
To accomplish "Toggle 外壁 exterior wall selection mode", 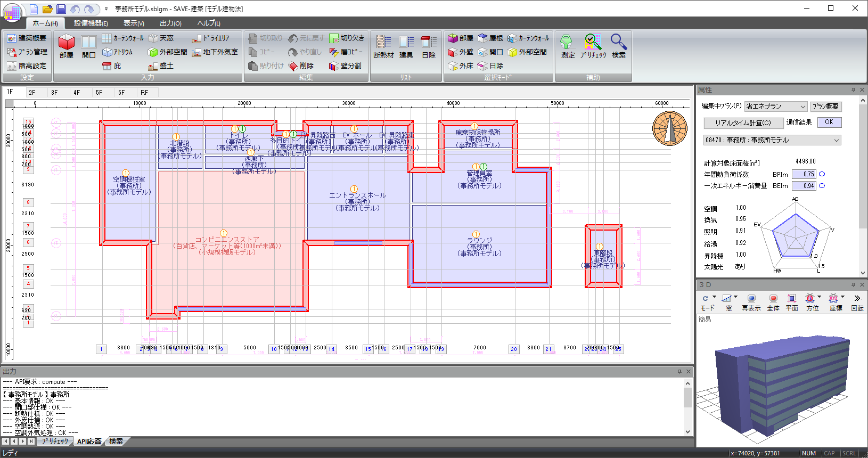I will (x=461, y=52).
